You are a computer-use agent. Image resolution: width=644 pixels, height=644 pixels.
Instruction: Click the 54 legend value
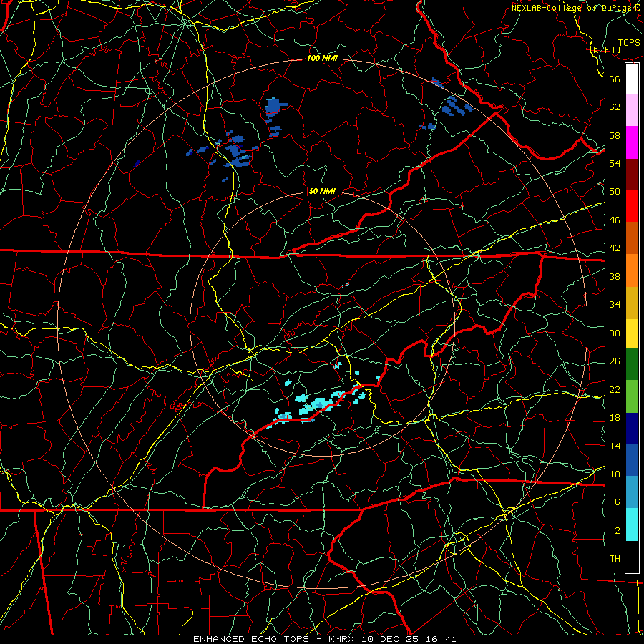(615, 163)
